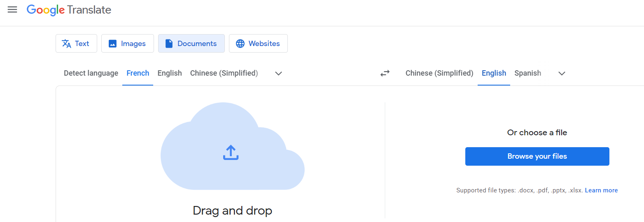The image size is (644, 222).
Task: Open the Learn more link
Action: click(601, 190)
